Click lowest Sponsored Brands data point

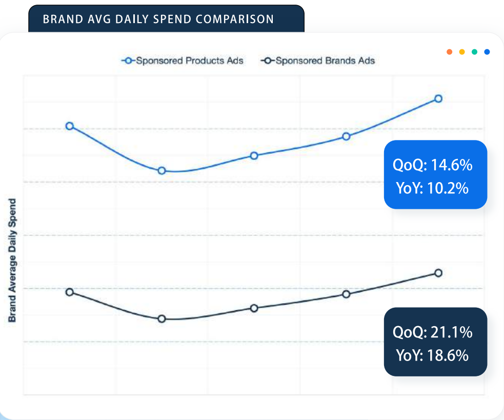point(162,319)
